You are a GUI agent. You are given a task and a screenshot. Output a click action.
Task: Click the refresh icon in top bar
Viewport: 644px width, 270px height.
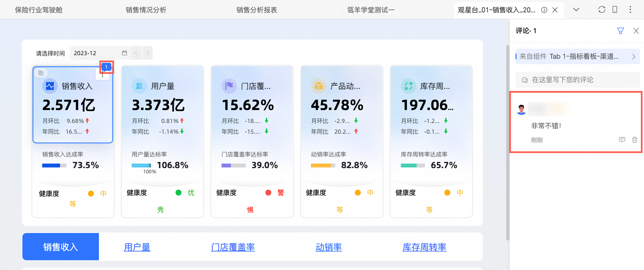pos(602,10)
